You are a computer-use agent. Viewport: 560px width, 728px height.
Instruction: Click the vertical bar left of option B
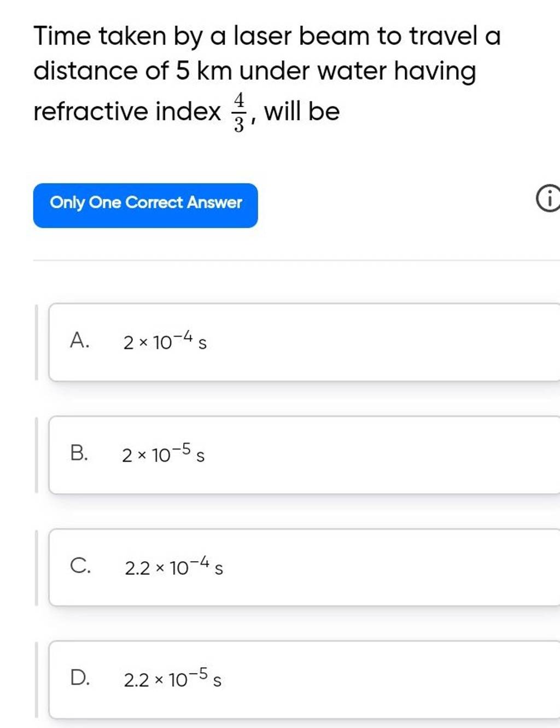pyautogui.click(x=37, y=455)
